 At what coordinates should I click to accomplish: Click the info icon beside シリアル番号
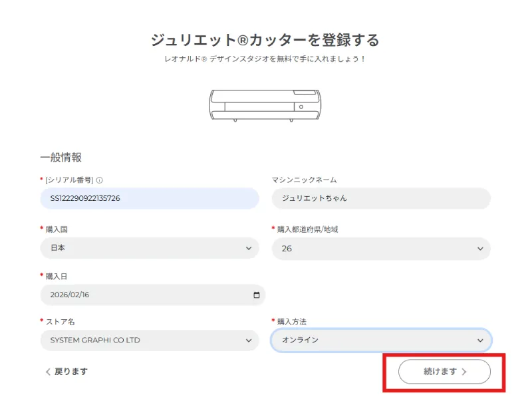100,180
